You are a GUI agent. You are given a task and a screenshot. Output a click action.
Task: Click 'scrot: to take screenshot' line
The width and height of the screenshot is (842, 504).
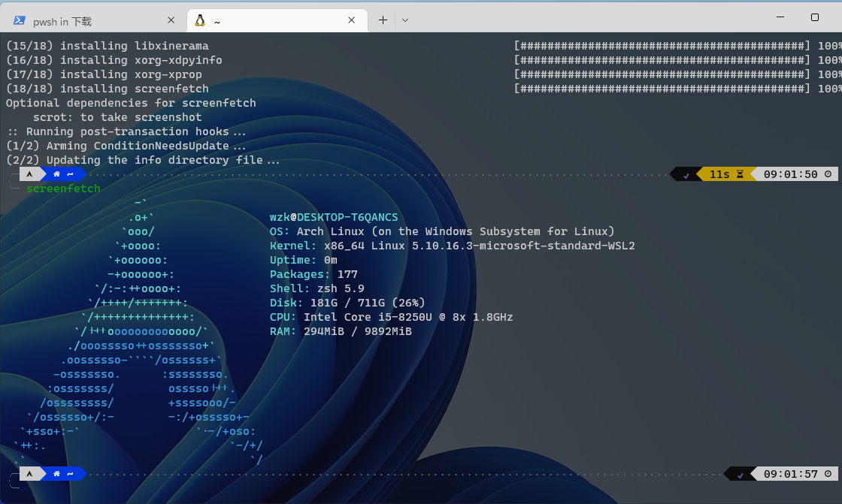tap(117, 117)
